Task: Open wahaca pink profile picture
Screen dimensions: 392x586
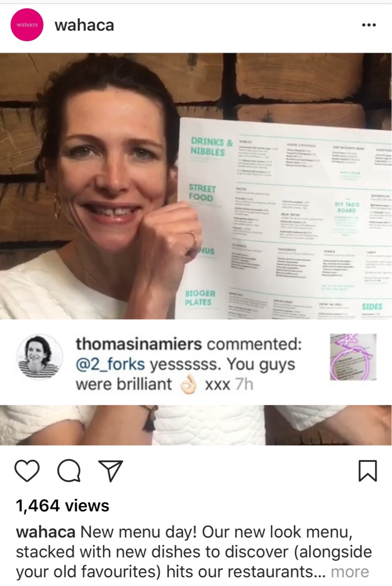Action: click(27, 25)
